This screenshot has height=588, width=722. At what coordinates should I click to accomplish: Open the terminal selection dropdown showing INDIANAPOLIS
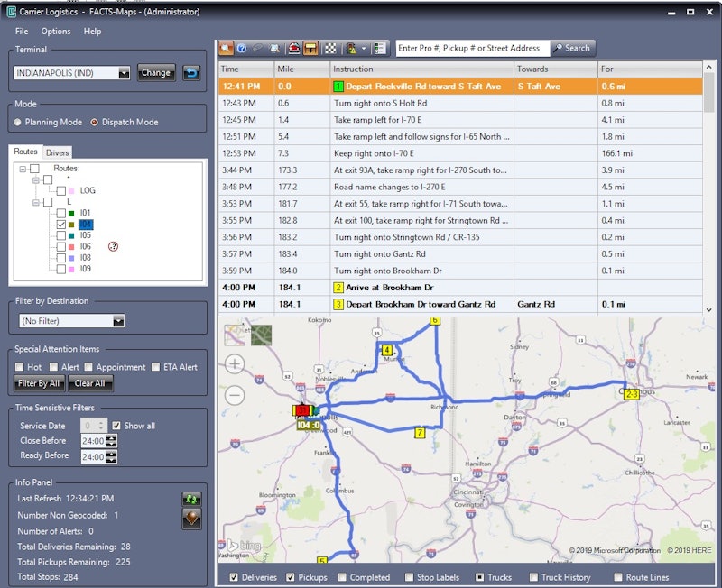click(x=122, y=74)
